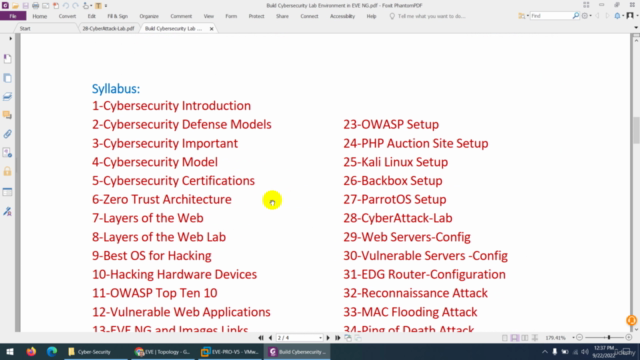Open the Home ribbon tab

coord(40,16)
